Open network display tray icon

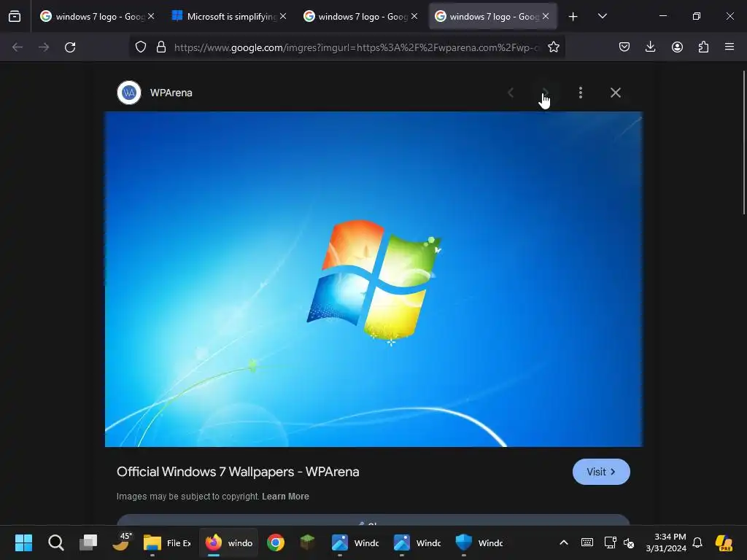tap(610, 542)
